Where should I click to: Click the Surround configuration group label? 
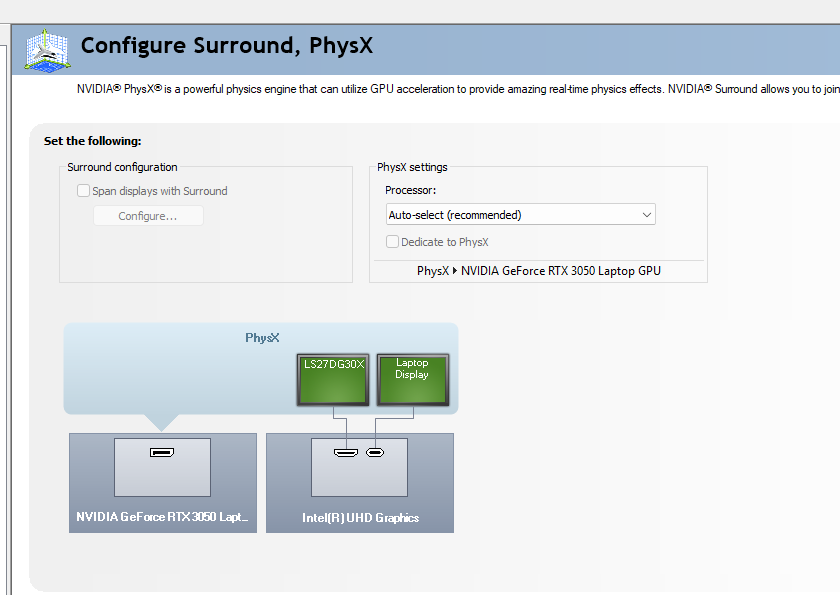[122, 167]
